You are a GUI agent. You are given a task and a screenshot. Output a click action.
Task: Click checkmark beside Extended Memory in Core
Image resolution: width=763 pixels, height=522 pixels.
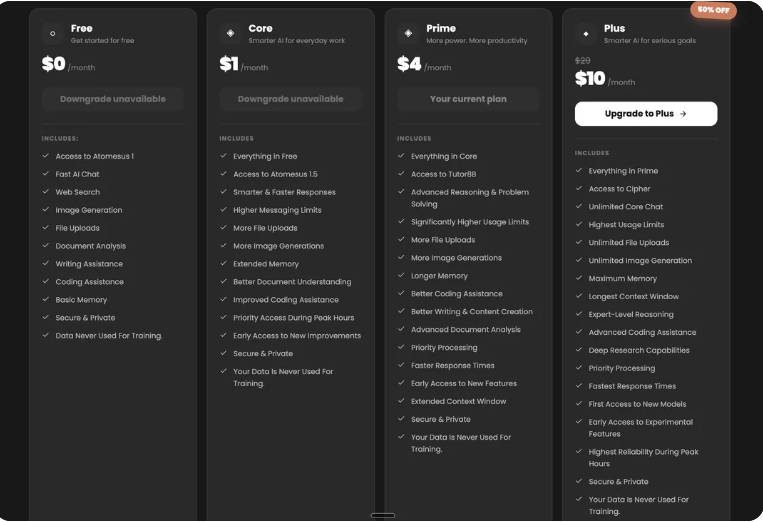[x=223, y=263]
